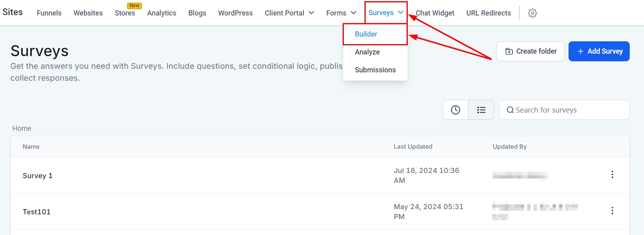Open the Survey 1 entry
The width and height of the screenshot is (644, 235).
(x=38, y=176)
